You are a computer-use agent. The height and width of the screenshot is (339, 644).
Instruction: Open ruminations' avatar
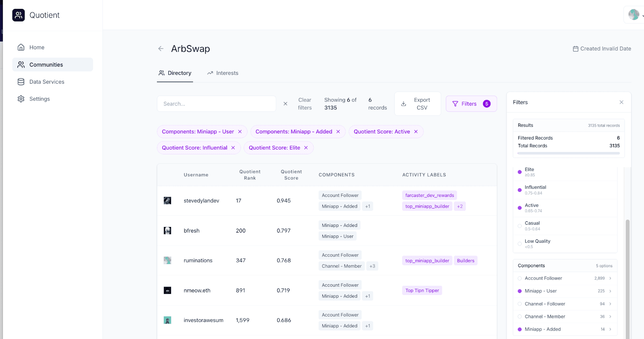pyautogui.click(x=167, y=260)
